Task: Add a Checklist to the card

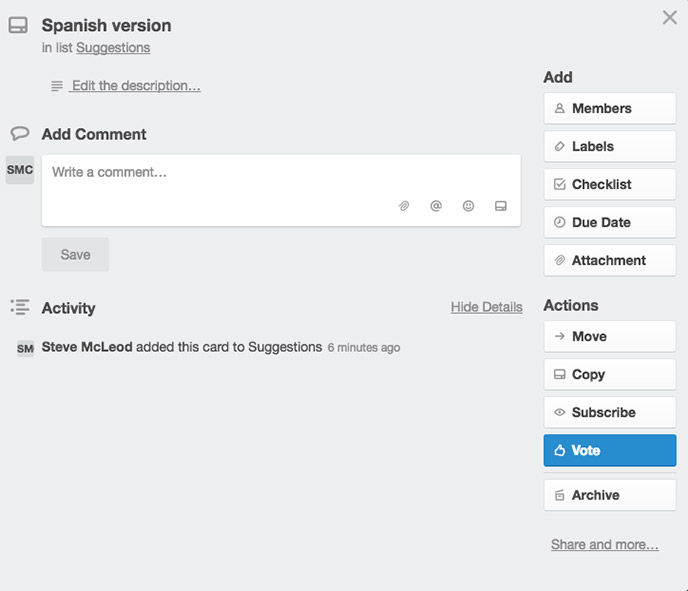Action: [609, 184]
